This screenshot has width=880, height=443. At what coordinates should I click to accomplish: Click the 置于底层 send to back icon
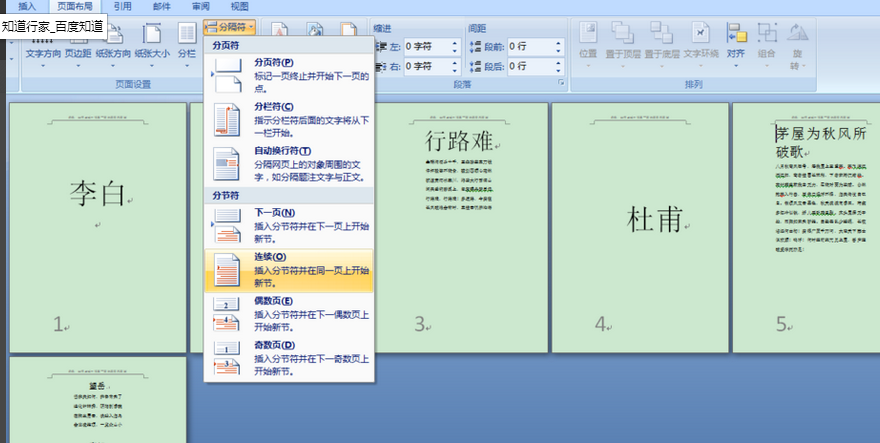pyautogui.click(x=661, y=33)
